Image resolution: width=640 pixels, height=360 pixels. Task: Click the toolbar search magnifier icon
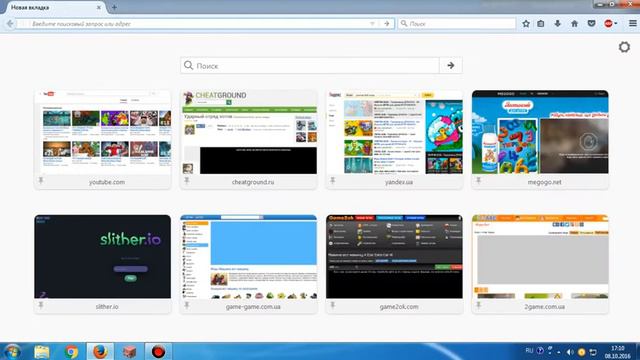tap(404, 24)
